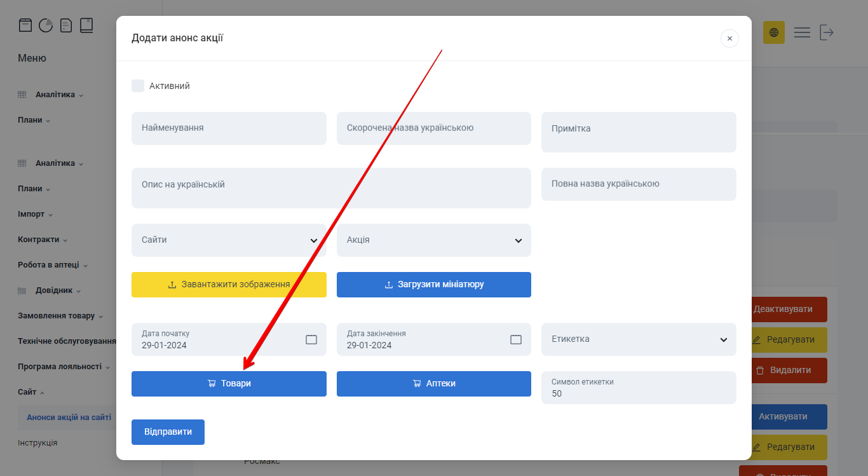
Task: Click the box icon in sidebar header
Action: click(25, 25)
